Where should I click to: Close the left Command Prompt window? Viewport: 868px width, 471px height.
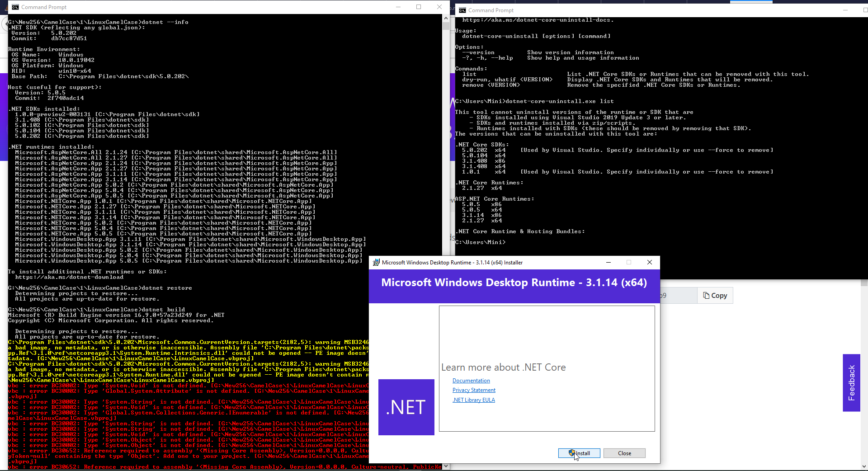[439, 7]
